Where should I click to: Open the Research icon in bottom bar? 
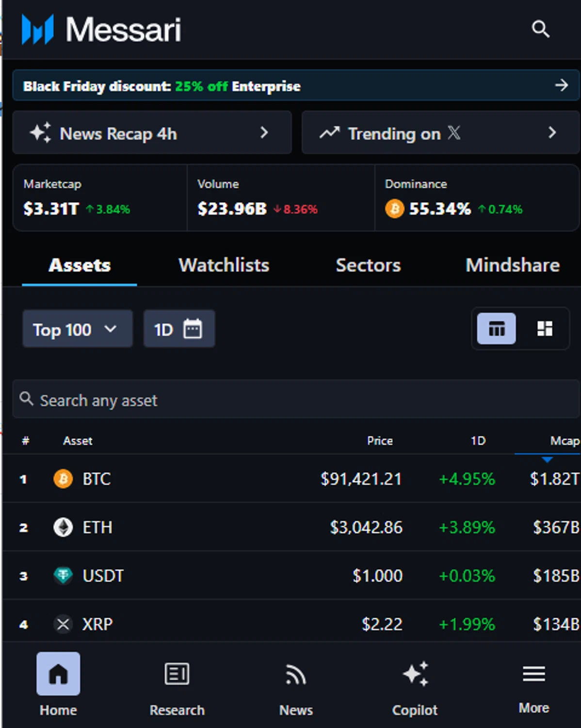click(x=177, y=674)
